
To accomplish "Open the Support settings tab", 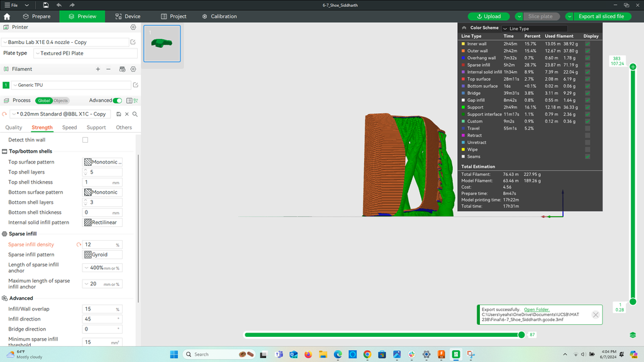I will click(x=96, y=128).
